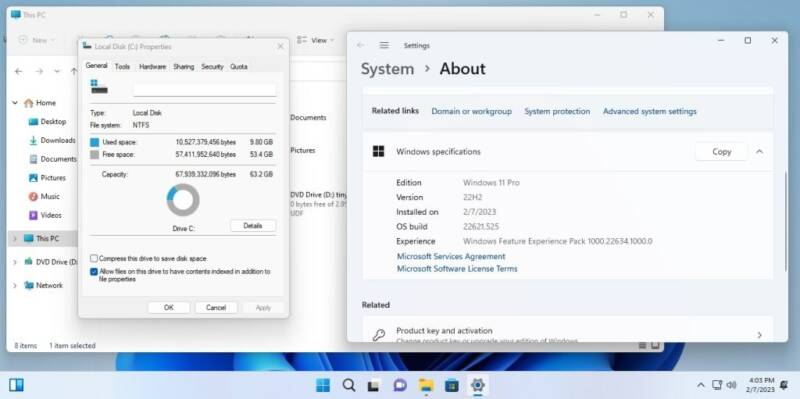Click the network icon in the system tray

(x=717, y=385)
